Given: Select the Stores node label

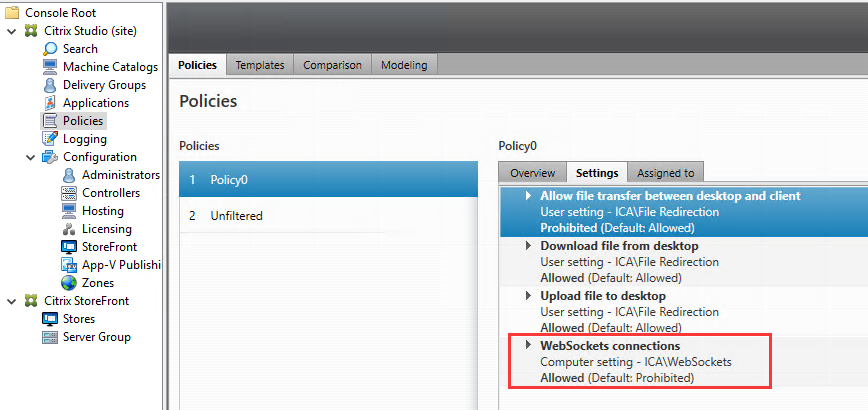Looking at the screenshot, I should click(79, 319).
